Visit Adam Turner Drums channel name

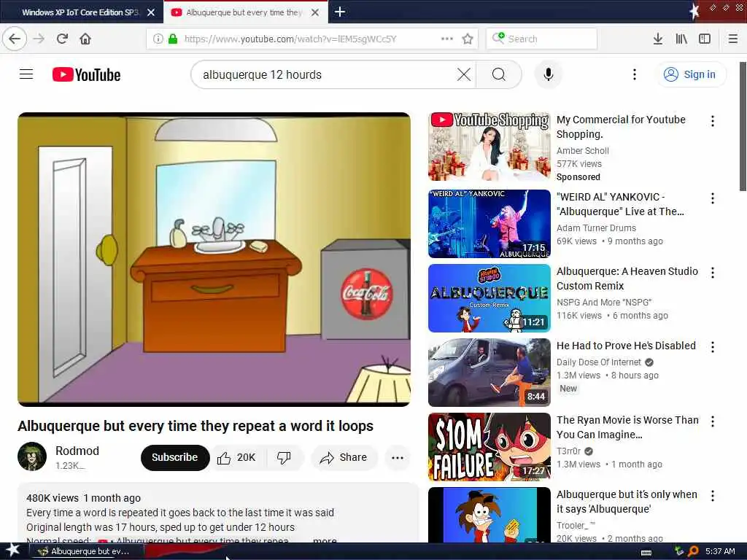[x=596, y=227]
